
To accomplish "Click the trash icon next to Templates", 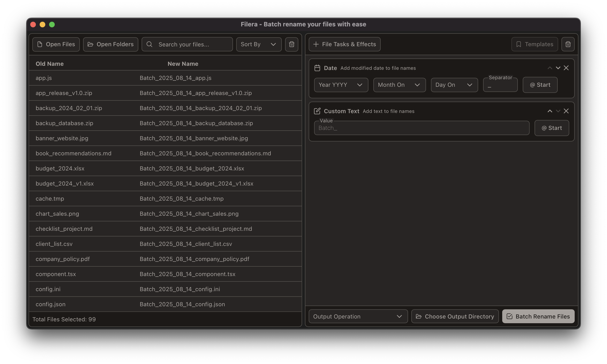I will click(x=568, y=44).
